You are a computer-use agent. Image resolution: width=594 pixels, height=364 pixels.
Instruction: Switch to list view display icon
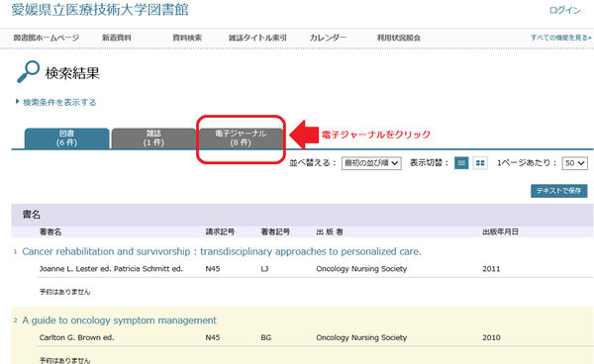tap(461, 163)
